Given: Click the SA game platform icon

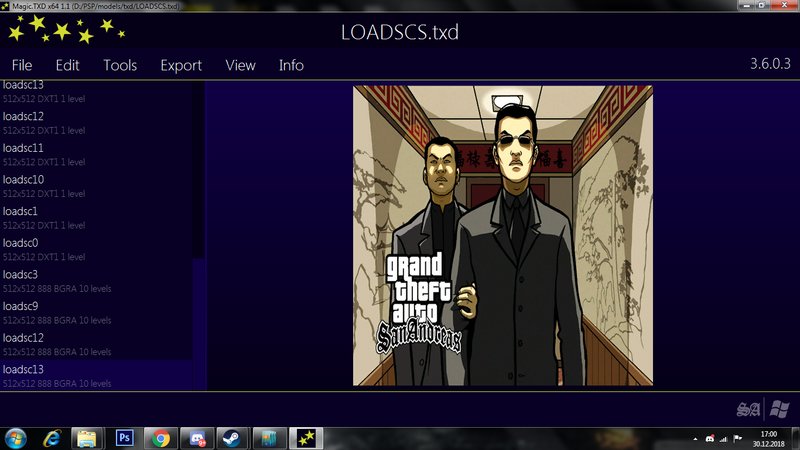Looking at the screenshot, I should (x=748, y=409).
